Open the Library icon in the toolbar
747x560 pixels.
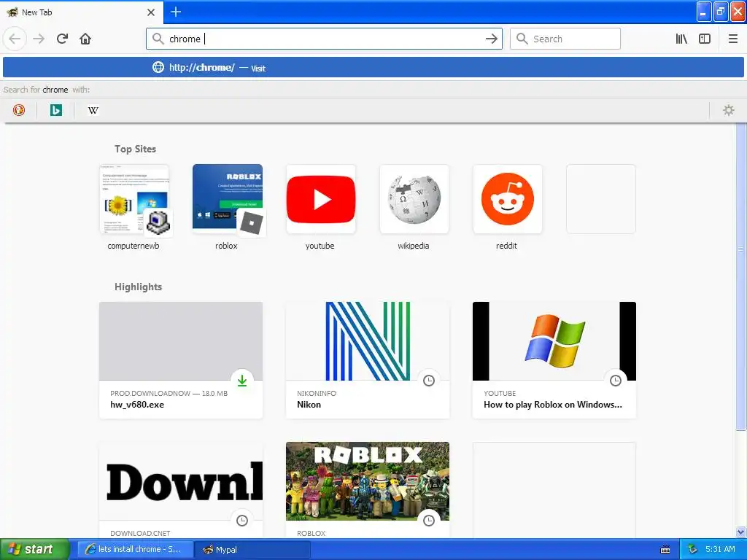pos(681,39)
